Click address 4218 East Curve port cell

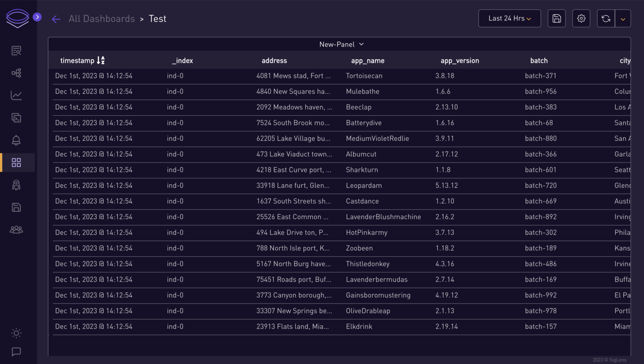pos(294,170)
